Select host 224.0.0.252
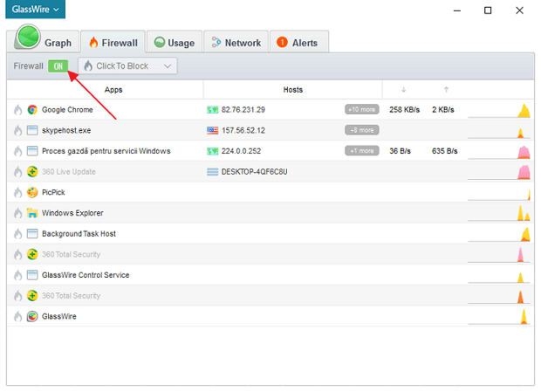Viewport: 541px width, 392px height. tap(241, 151)
